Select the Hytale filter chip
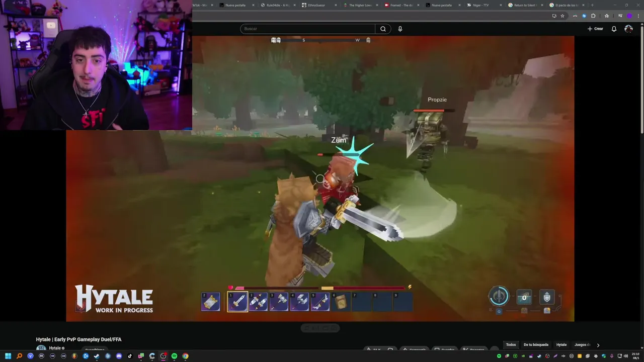Screen dimensions: 644x362 pyautogui.click(x=561, y=345)
